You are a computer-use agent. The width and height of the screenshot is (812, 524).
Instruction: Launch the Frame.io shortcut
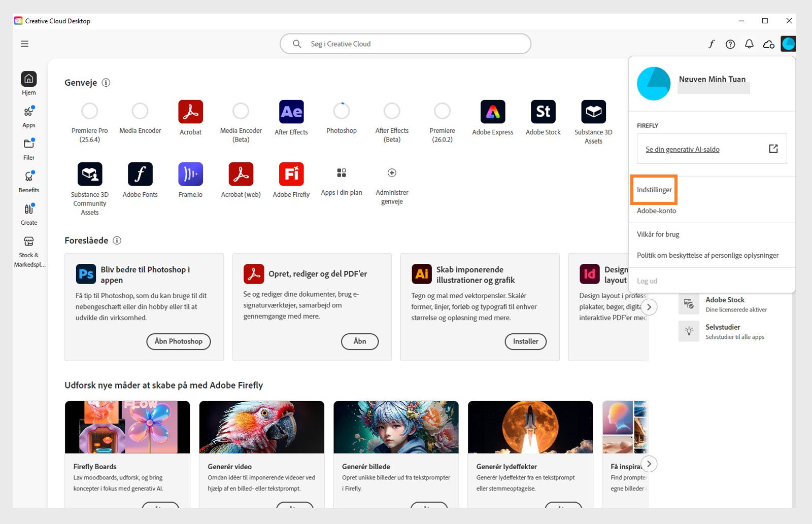point(190,174)
